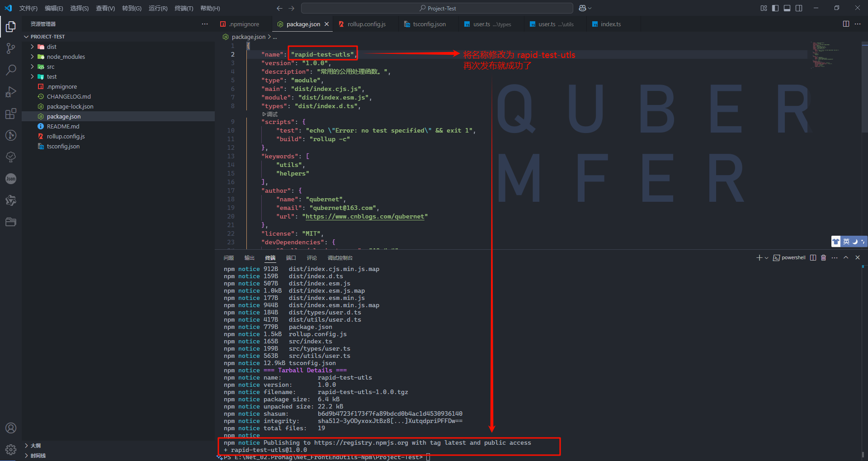The height and width of the screenshot is (461, 868).
Task: Click the 调试 debug code lens
Action: 270,114
